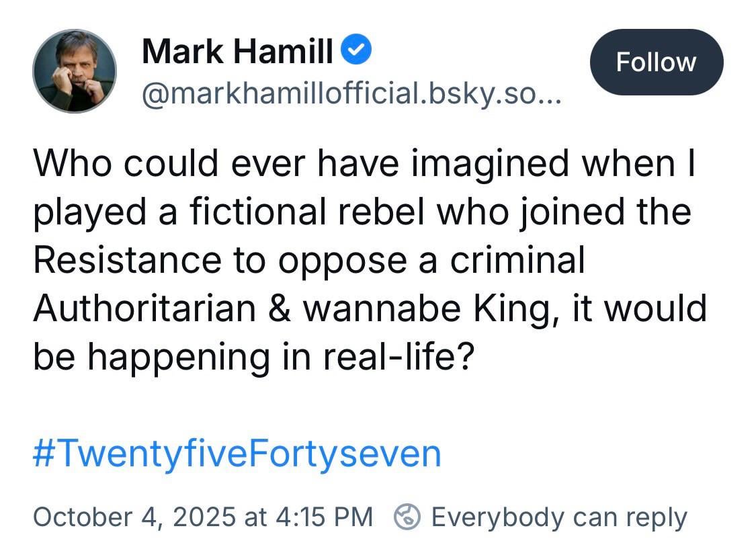Open the #TwentyfiveFortyseven hashtag link

point(237,454)
